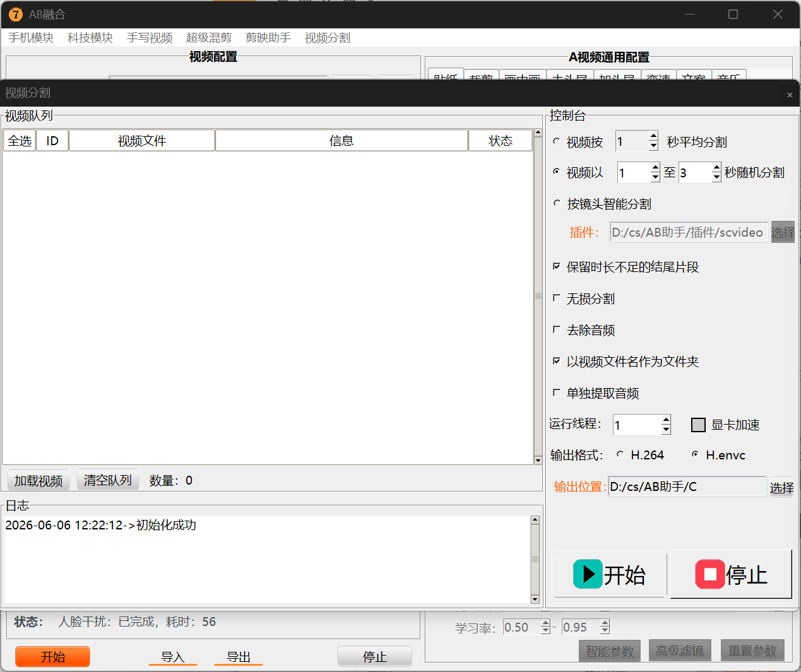The image size is (801, 672).
Task: Click the large 开始 button in 控制台
Action: pos(609,574)
